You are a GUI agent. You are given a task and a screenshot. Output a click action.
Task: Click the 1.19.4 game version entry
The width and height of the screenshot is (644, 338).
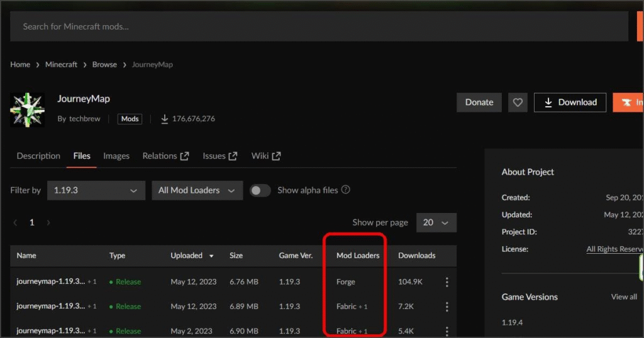[x=512, y=322]
